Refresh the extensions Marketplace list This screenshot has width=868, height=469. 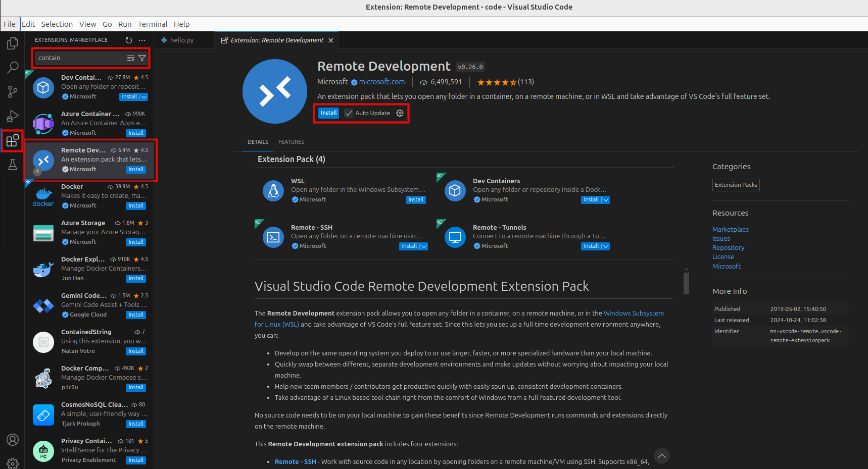[128, 40]
